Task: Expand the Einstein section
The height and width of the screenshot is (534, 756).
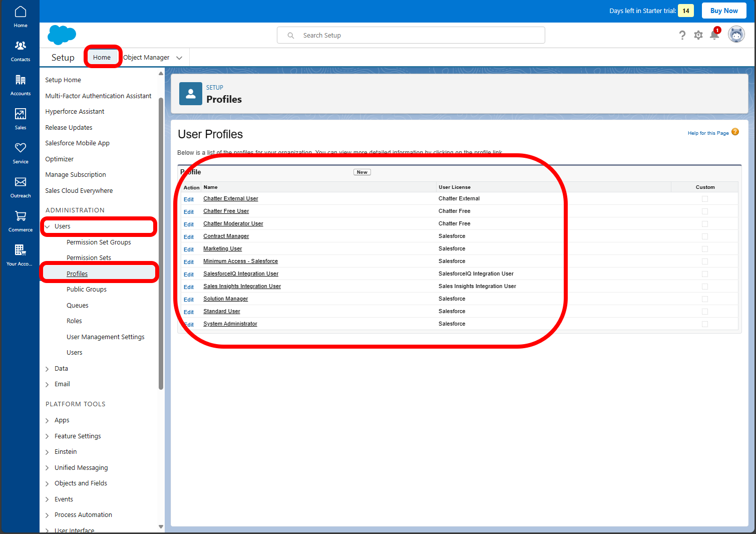Action: tap(48, 452)
